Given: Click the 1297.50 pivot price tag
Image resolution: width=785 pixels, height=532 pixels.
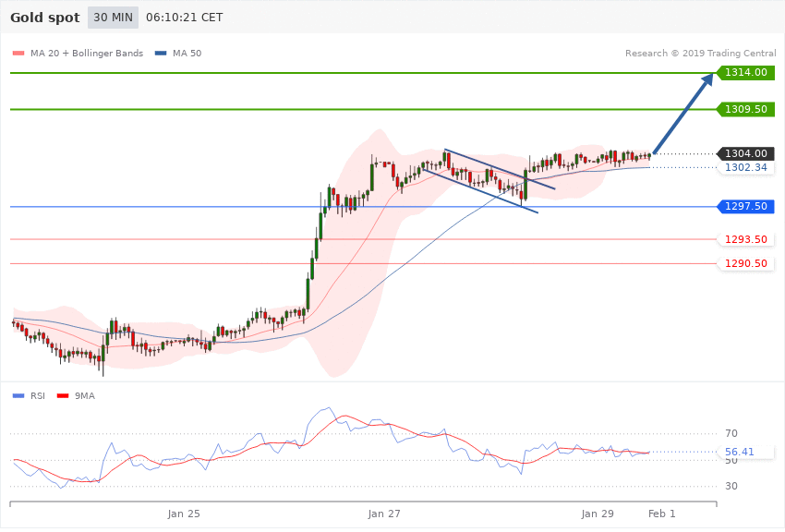Looking at the screenshot, I should click(x=746, y=206).
